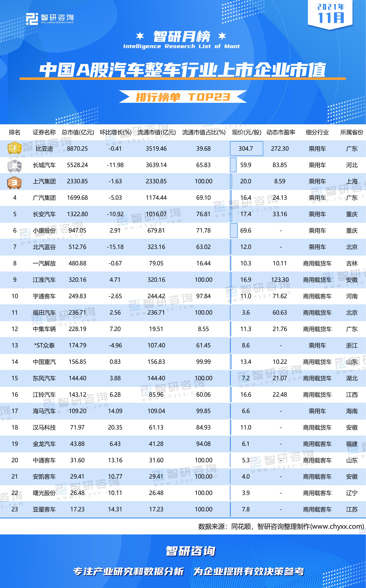
Task: Select the 小康股份 company name
Action: pyautogui.click(x=44, y=231)
